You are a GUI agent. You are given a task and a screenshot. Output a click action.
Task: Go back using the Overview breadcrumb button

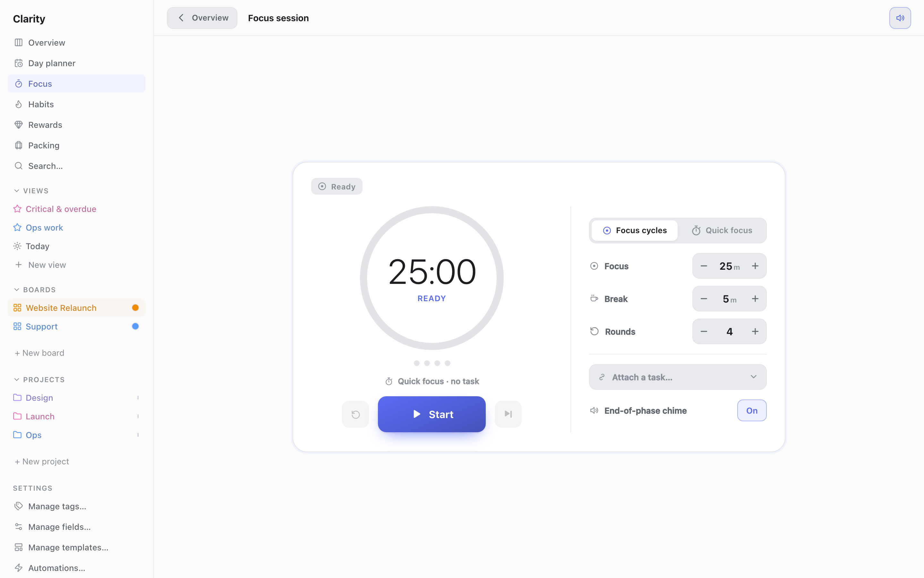pos(202,18)
